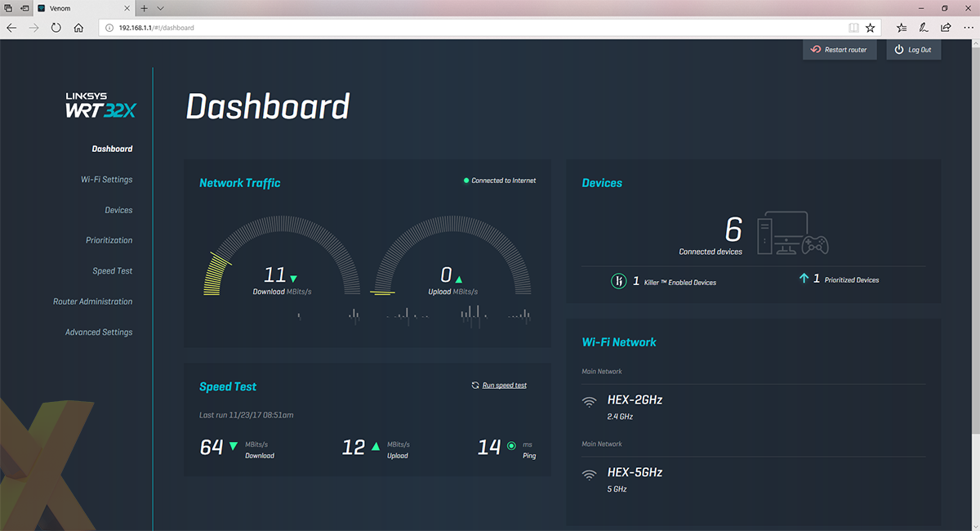This screenshot has width=980, height=531.
Task: Toggle the upload traffic green arrow
Action: [461, 278]
